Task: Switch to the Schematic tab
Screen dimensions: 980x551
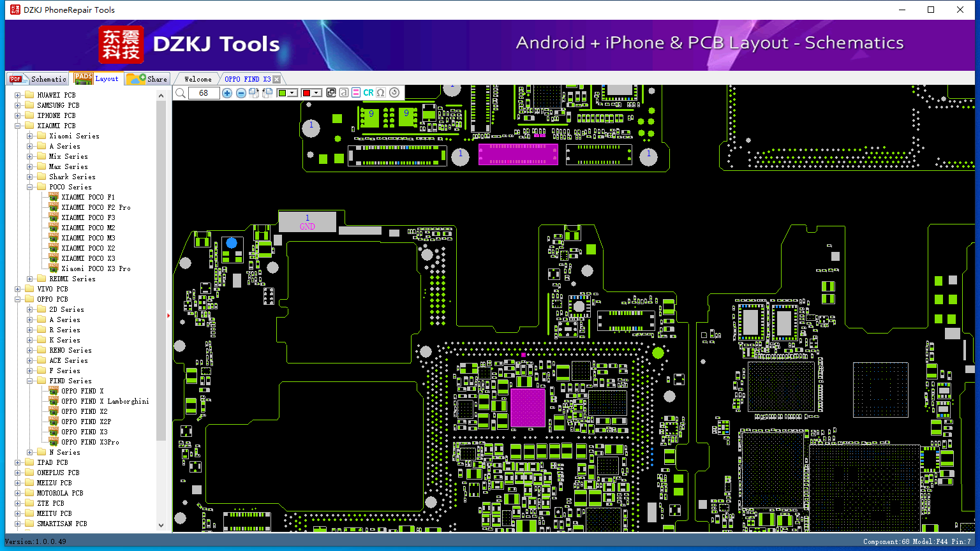Action: point(38,78)
